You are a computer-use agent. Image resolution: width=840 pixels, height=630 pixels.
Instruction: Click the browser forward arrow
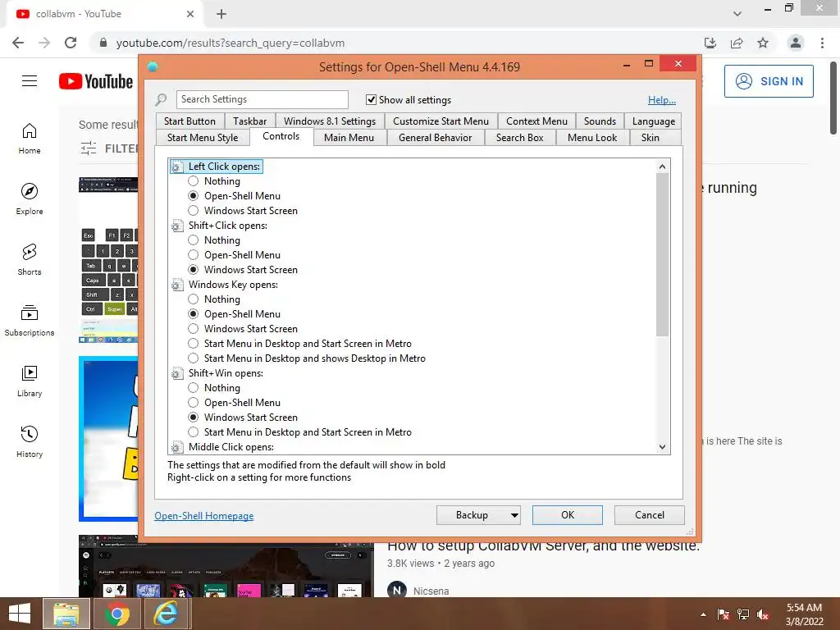point(44,43)
